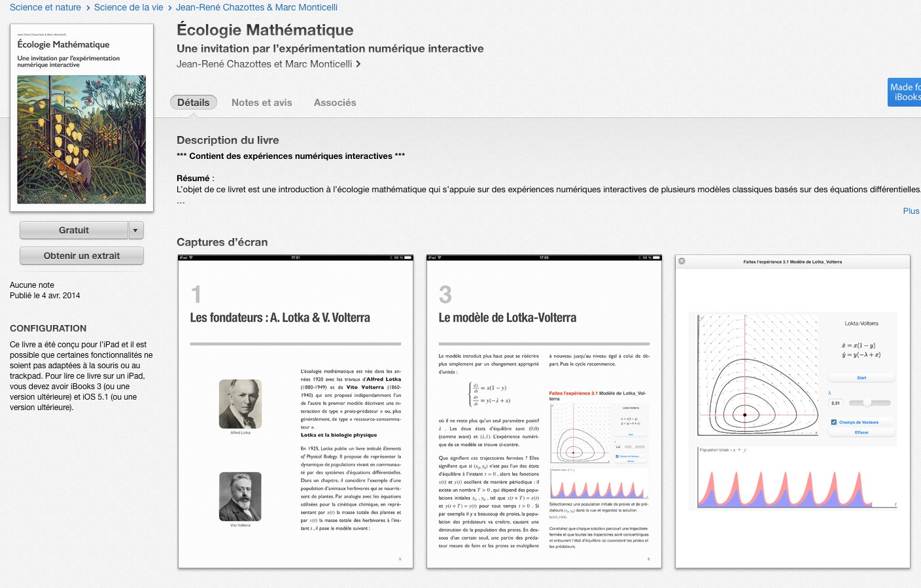Click Effacer in the Lotka-Volterra widget

[x=861, y=432]
